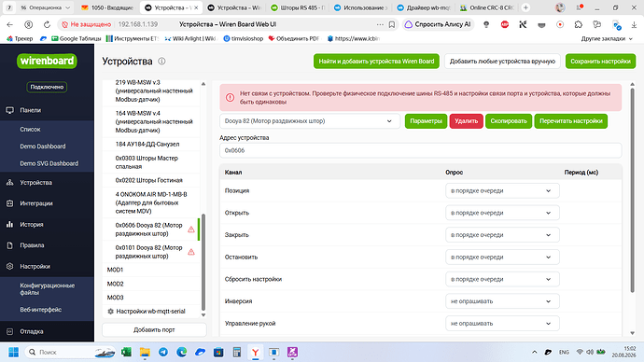The width and height of the screenshot is (644, 362).
Task: Click Добавить порт button
Action: tap(154, 329)
